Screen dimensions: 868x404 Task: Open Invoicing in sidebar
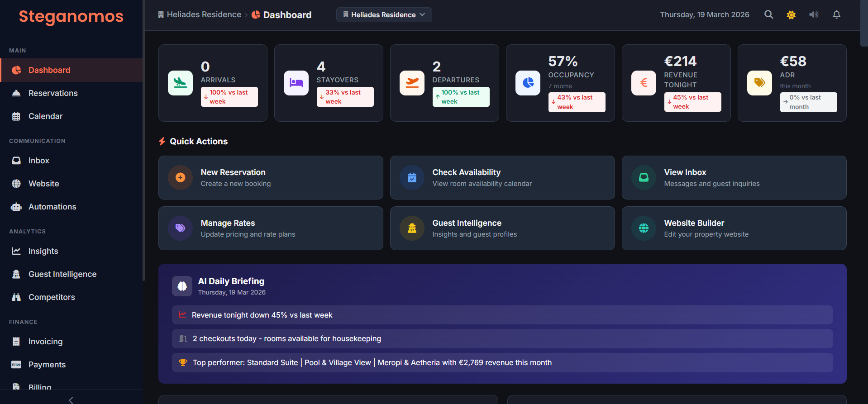[x=72, y=342]
